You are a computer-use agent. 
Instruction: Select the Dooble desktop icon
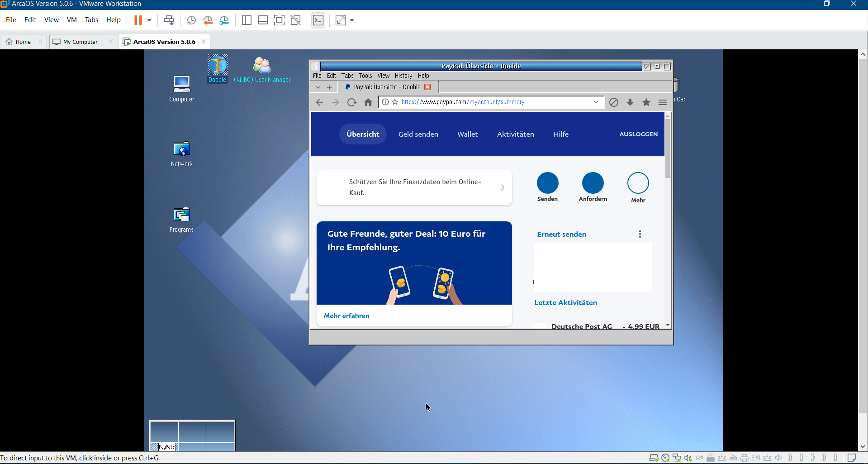(x=217, y=69)
